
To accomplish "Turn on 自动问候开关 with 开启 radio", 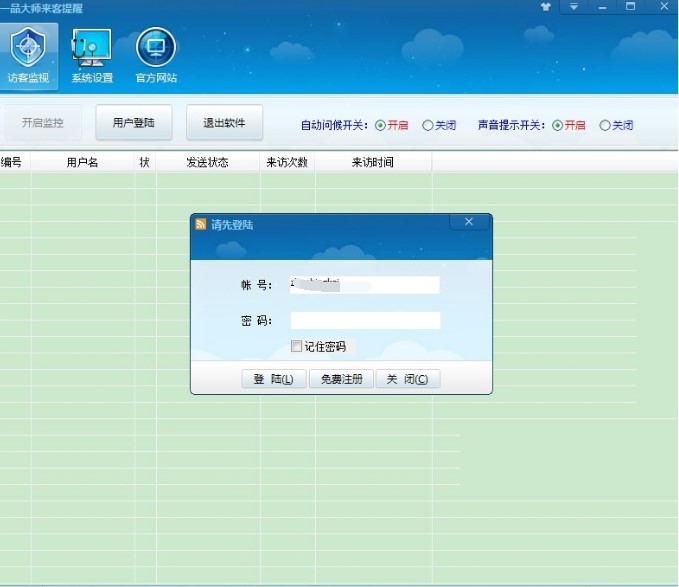I will coord(380,126).
